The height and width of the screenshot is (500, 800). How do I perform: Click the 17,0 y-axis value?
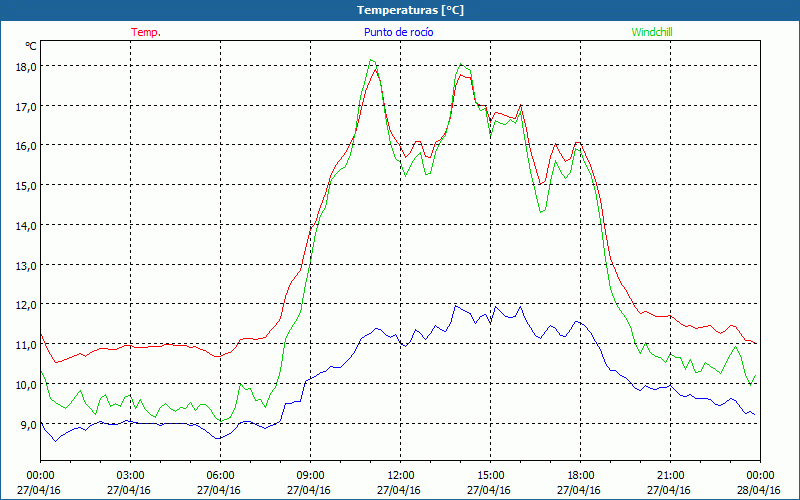click(26, 107)
